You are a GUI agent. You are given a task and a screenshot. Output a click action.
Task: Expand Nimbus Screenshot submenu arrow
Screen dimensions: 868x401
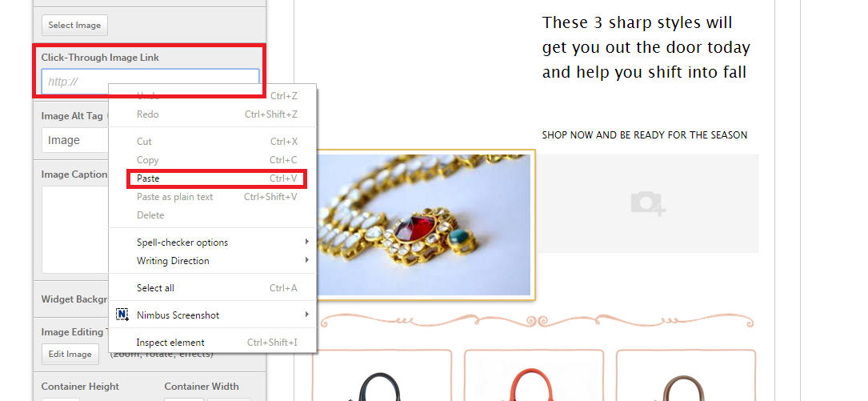pyautogui.click(x=307, y=315)
